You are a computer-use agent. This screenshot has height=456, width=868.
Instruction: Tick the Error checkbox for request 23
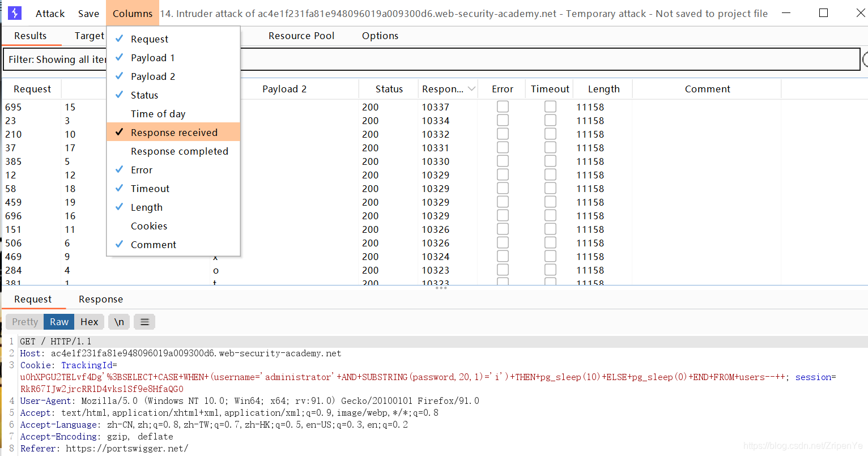coord(503,120)
